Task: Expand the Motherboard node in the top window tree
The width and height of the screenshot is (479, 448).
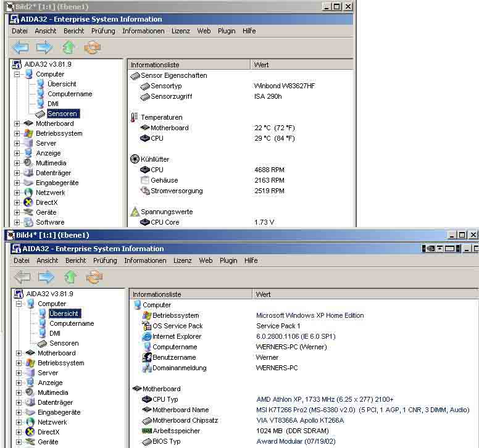Action: (x=17, y=123)
